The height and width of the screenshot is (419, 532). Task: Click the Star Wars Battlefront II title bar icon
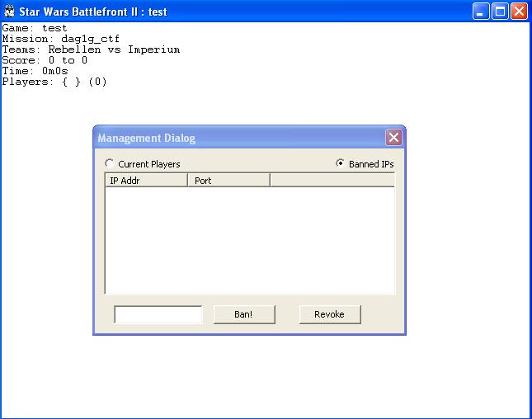[9, 12]
